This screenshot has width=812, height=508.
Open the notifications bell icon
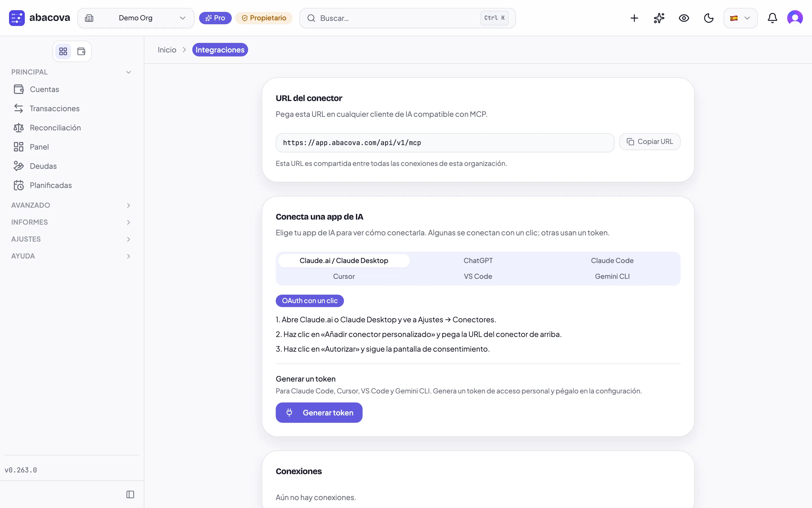773,18
